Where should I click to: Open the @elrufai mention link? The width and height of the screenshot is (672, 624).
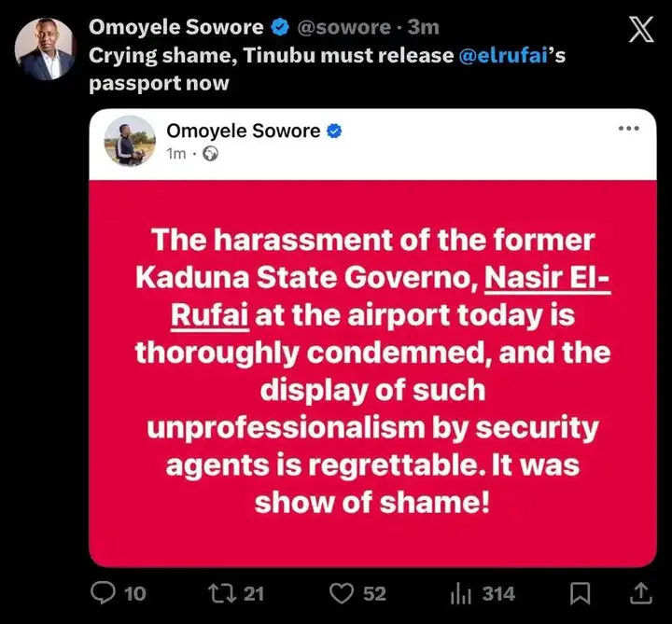click(505, 55)
